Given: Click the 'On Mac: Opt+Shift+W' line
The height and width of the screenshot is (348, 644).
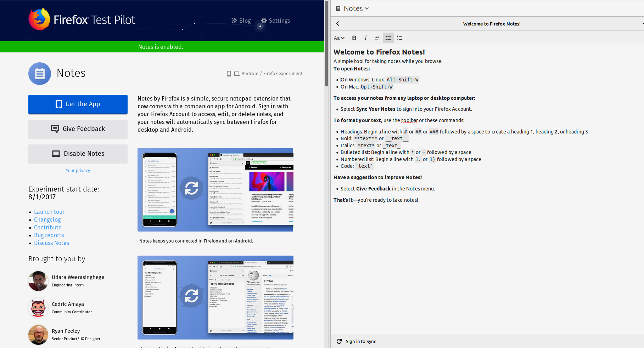Looking at the screenshot, I should pyautogui.click(x=367, y=87).
